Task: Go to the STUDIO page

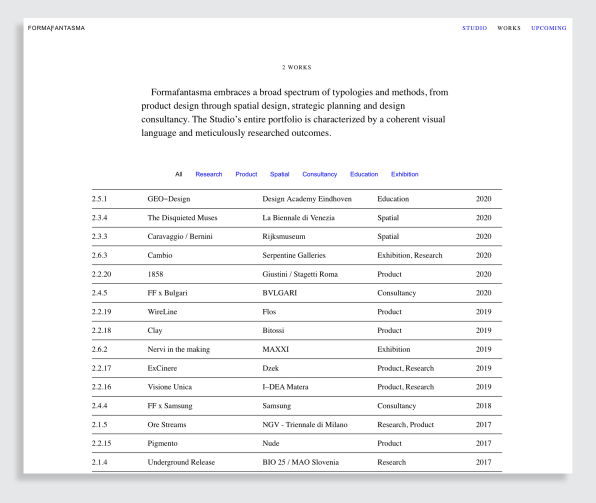Action: click(x=474, y=28)
